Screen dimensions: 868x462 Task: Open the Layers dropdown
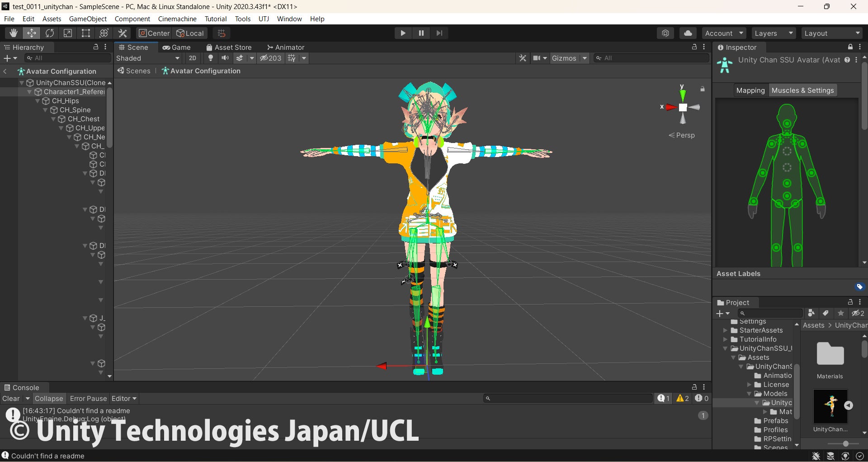773,33
